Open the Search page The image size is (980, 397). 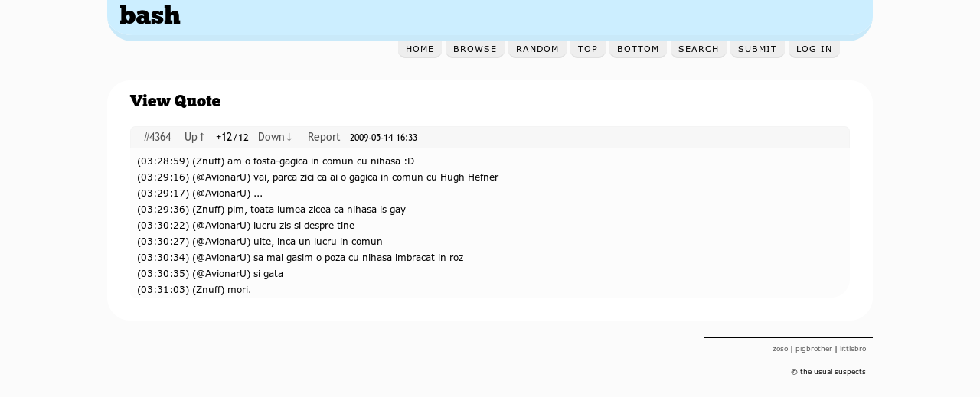698,49
